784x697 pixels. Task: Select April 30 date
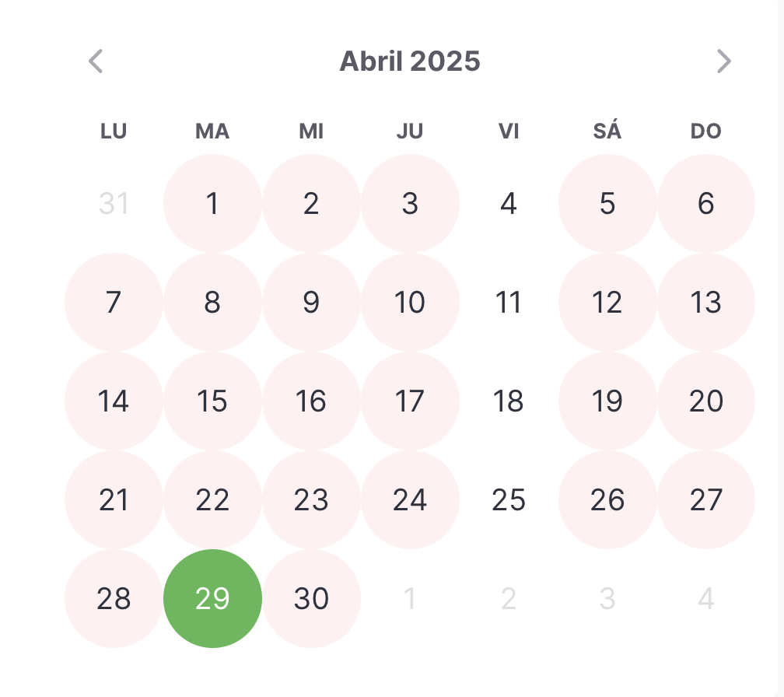[x=311, y=598]
